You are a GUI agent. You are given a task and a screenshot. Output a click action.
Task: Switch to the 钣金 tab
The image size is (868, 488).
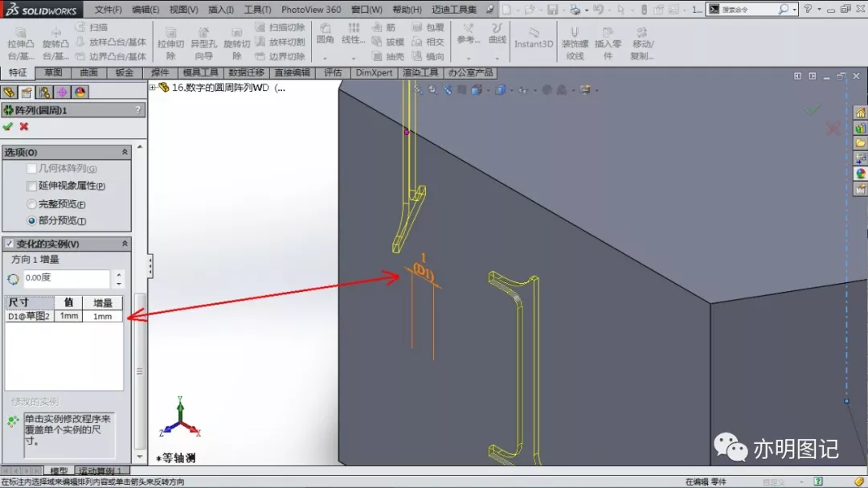point(125,72)
